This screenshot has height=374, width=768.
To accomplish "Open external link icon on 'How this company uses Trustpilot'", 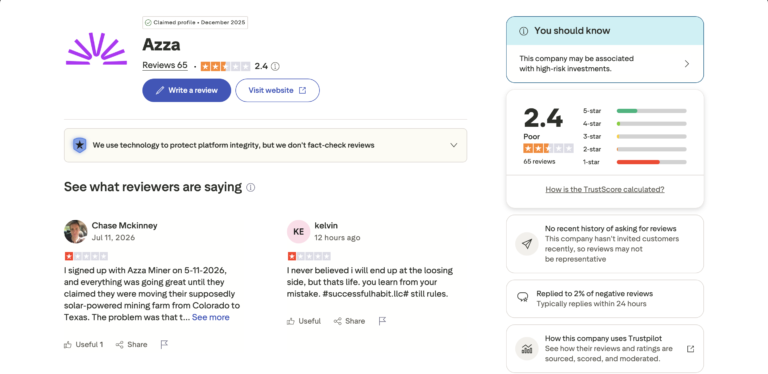I will [x=690, y=349].
